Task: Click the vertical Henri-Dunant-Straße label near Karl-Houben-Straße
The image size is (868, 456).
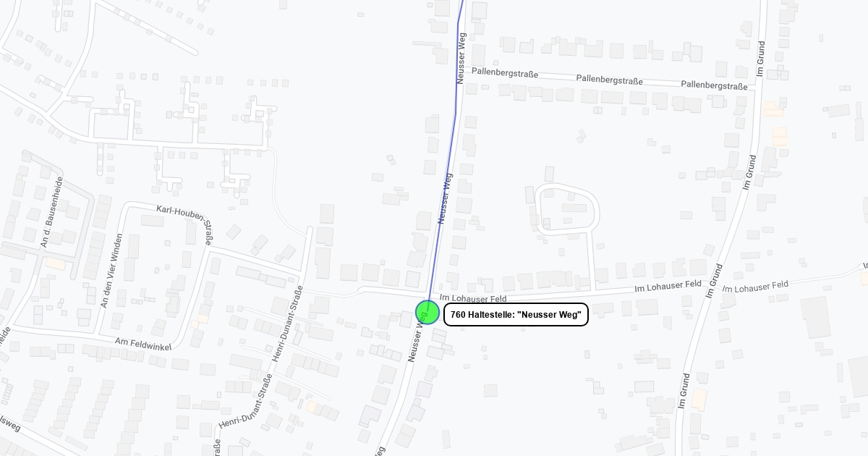Action: point(288,324)
